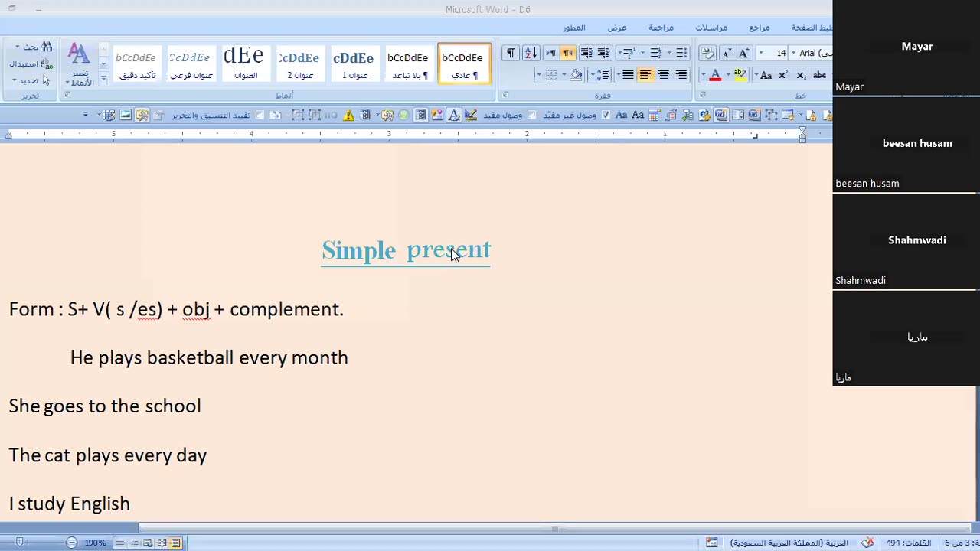Set left-to-right text direction

click(551, 53)
